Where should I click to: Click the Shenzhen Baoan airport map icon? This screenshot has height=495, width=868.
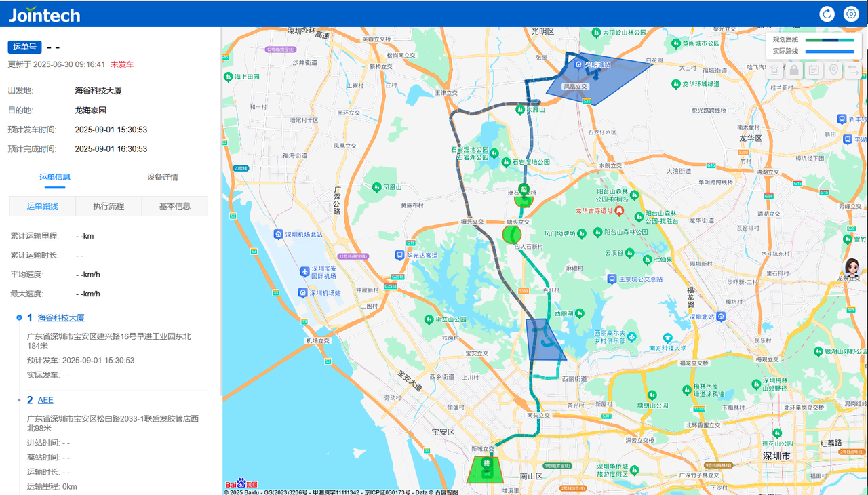[x=305, y=272]
